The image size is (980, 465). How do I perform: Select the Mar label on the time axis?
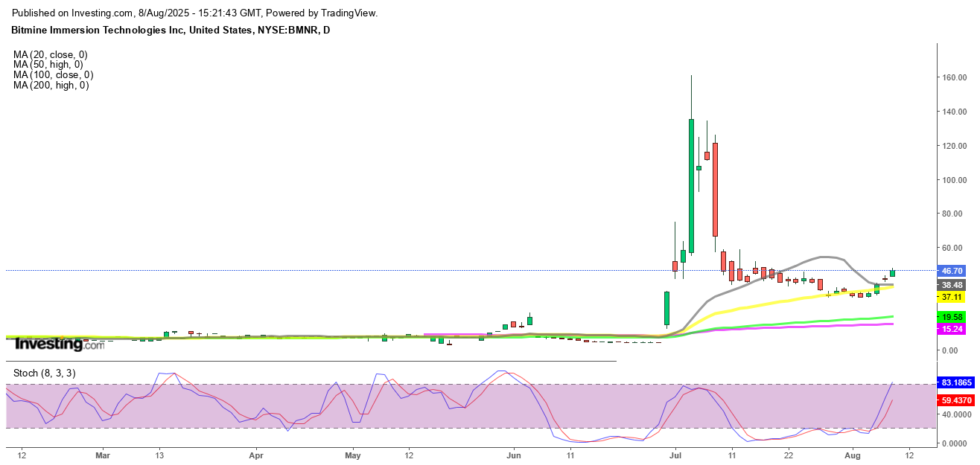(103, 454)
